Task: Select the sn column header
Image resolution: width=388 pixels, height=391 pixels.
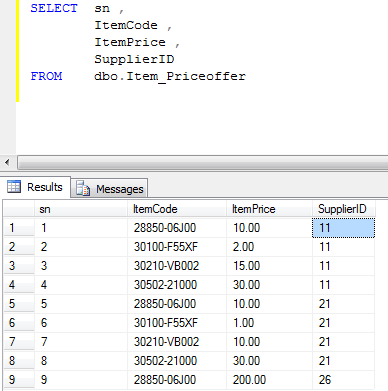Action: point(81,209)
